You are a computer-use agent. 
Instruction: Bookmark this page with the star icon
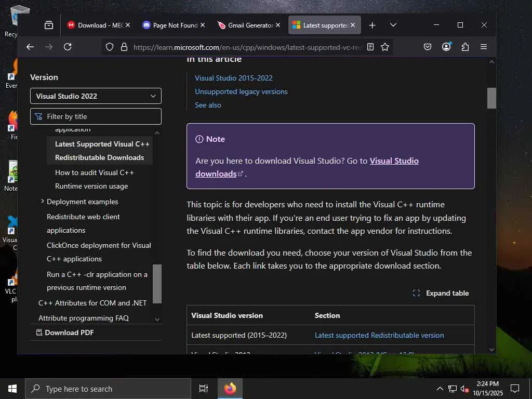point(385,47)
